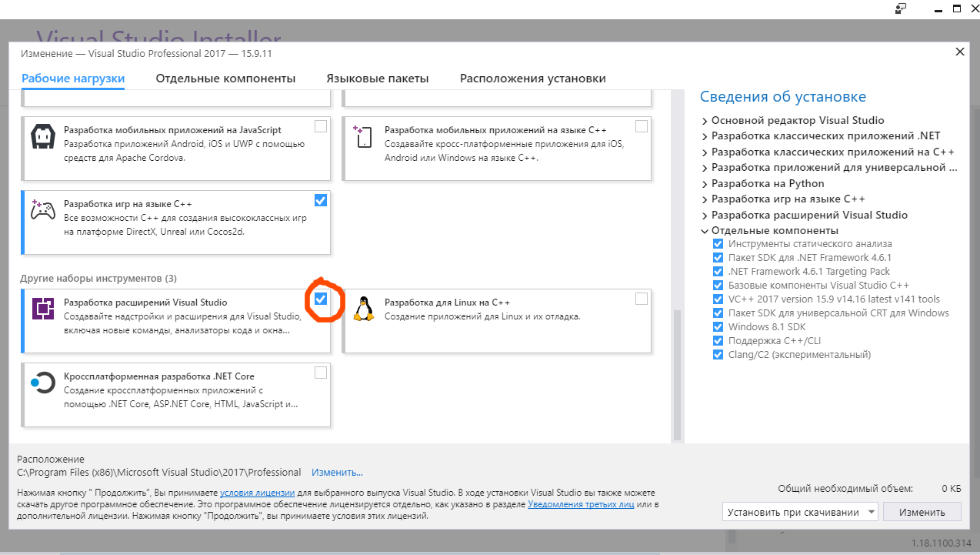Viewport: 980px width, 555px height.
Task: Switch to the 'Отдельные компоненты' tab
Action: 225,79
